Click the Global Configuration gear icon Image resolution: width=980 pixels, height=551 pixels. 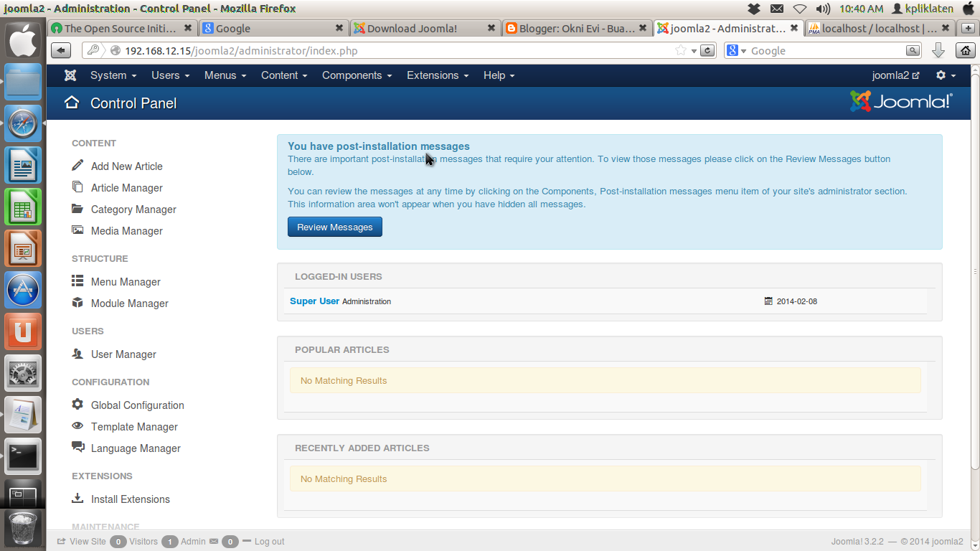(x=77, y=405)
